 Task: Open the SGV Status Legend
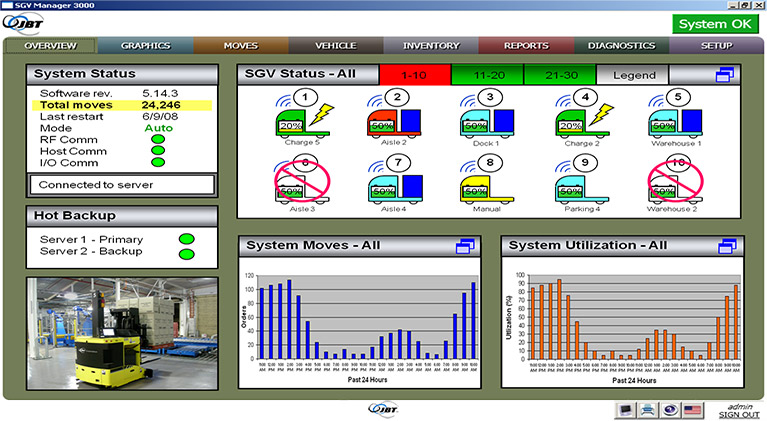634,75
